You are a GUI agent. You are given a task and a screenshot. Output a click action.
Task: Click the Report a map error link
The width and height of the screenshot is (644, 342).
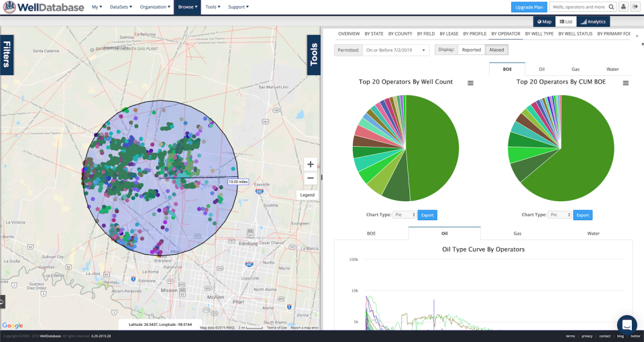pyautogui.click(x=305, y=328)
